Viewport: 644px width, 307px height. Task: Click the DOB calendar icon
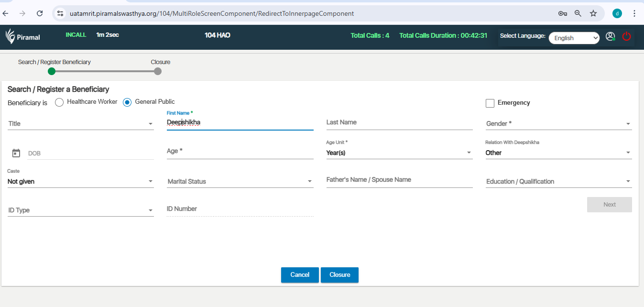coord(16,153)
